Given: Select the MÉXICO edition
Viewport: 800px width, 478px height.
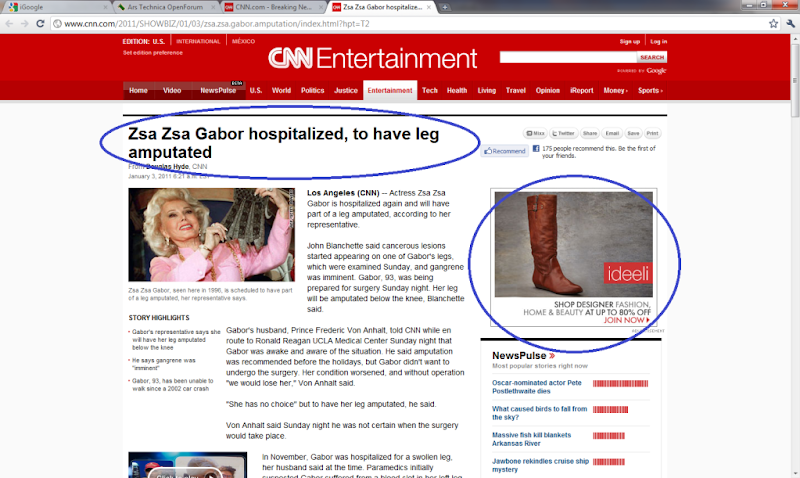Looking at the screenshot, I should point(243,41).
